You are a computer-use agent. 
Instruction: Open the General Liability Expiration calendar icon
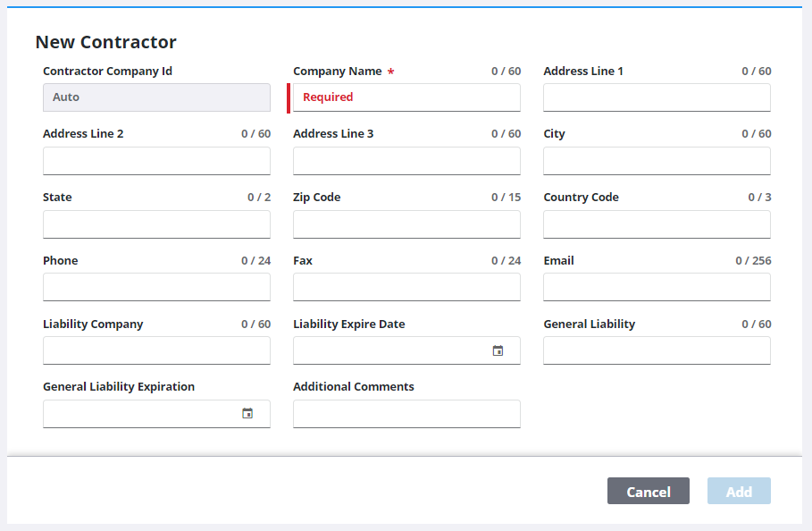click(247, 414)
